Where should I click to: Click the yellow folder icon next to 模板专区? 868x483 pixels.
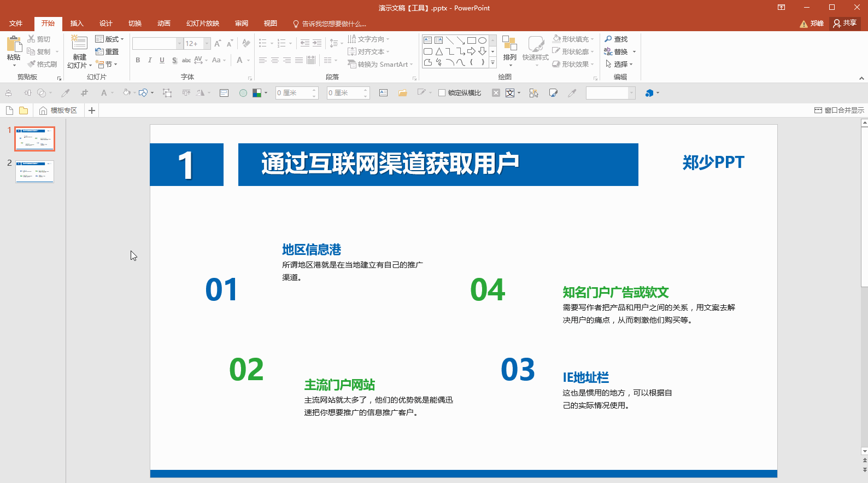[24, 110]
